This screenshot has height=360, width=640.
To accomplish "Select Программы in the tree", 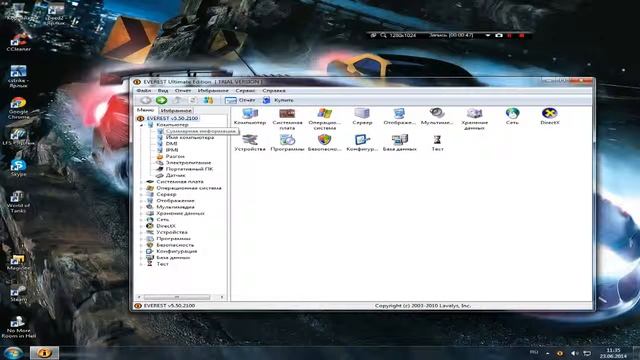I will pos(173,239).
